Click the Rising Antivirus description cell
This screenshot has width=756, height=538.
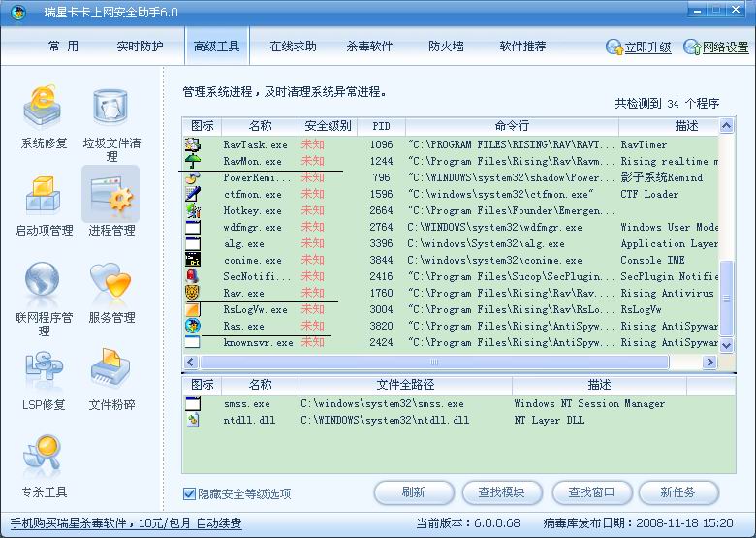tap(667, 293)
